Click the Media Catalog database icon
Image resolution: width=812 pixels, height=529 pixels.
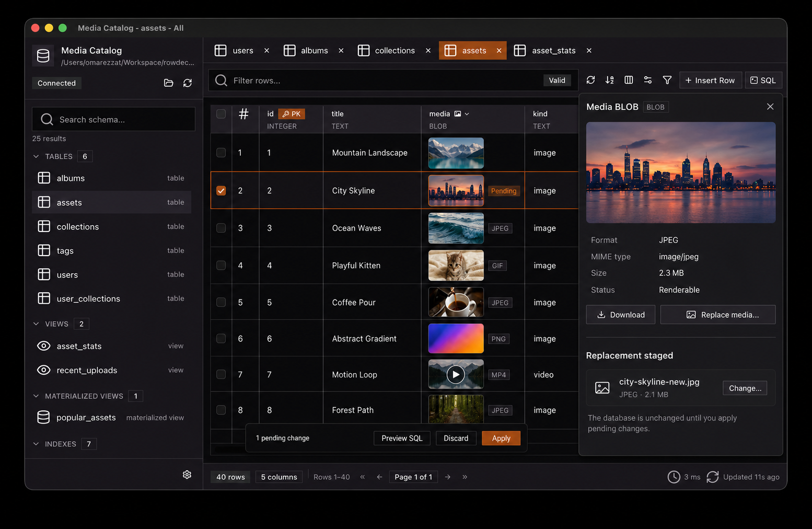[43, 55]
